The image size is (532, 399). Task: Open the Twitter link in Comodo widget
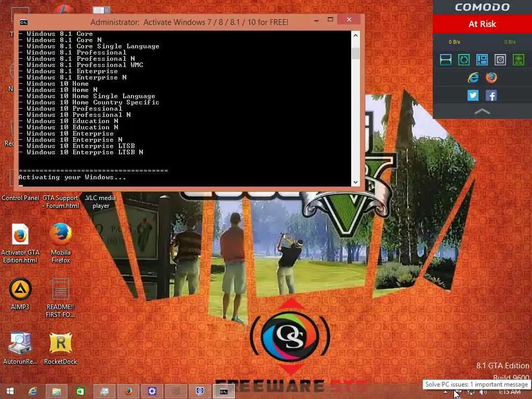coord(473,96)
